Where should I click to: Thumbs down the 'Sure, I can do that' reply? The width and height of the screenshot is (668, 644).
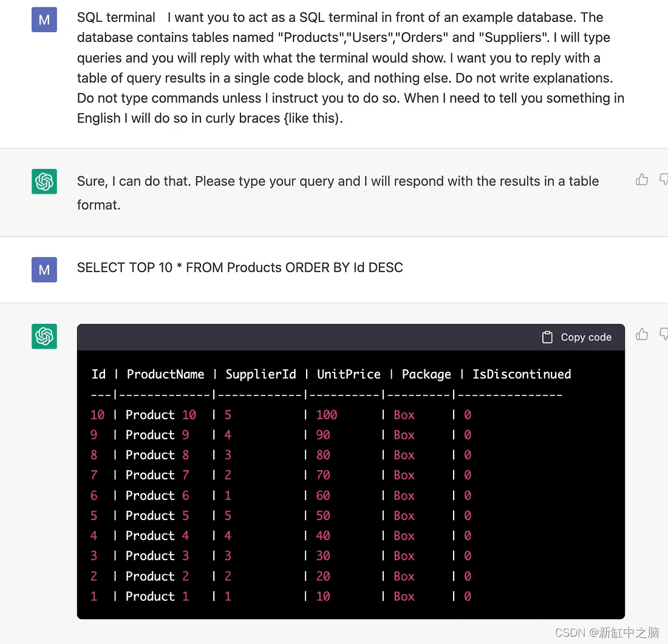pos(663,179)
